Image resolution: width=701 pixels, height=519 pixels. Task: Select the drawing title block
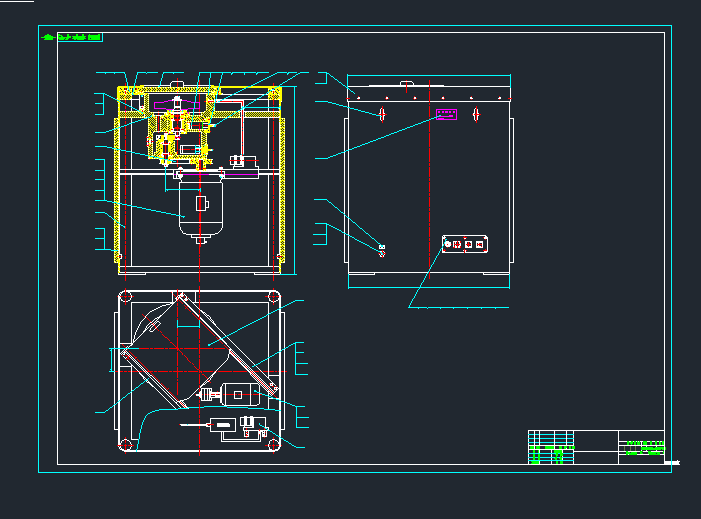click(x=596, y=447)
